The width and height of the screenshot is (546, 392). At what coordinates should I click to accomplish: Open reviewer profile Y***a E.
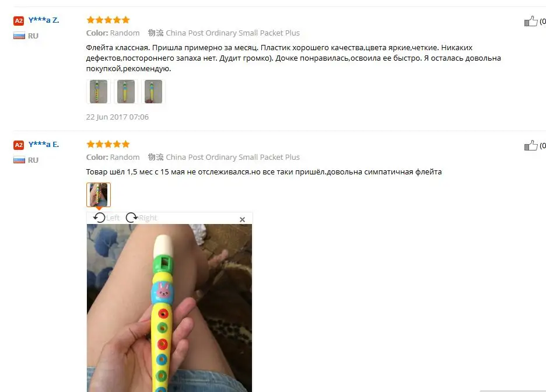[44, 145]
